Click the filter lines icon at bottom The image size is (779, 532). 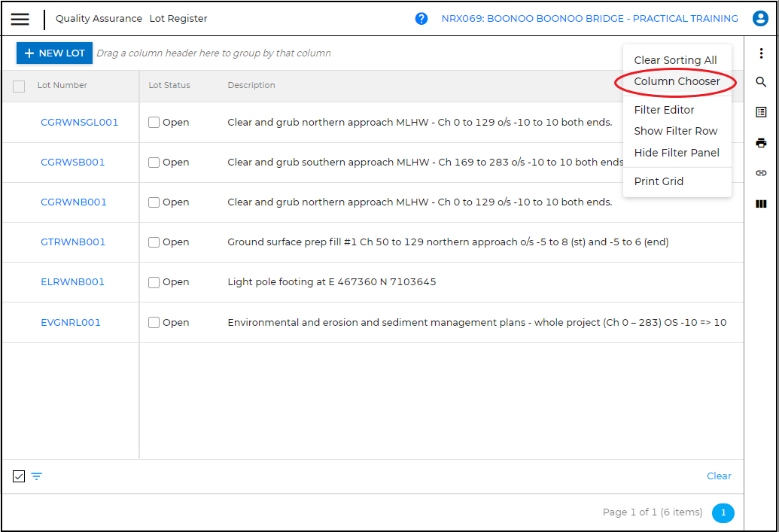coord(36,476)
